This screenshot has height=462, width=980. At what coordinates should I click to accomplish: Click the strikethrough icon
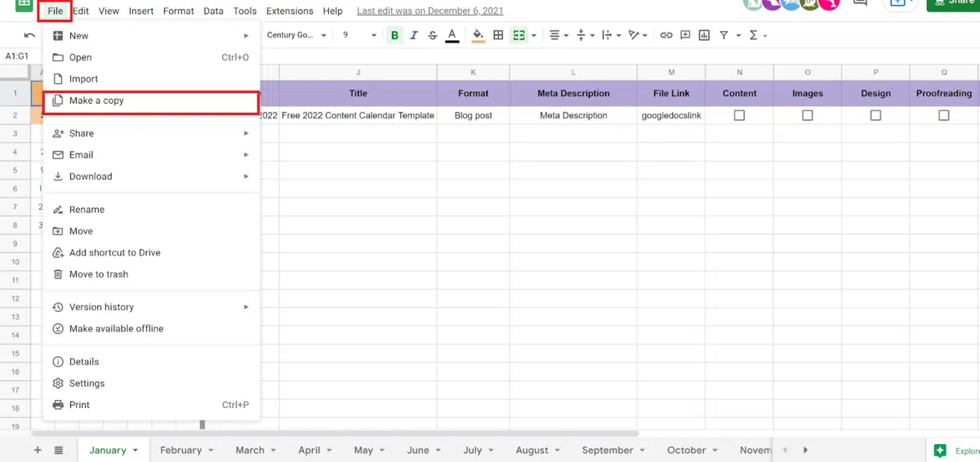433,35
